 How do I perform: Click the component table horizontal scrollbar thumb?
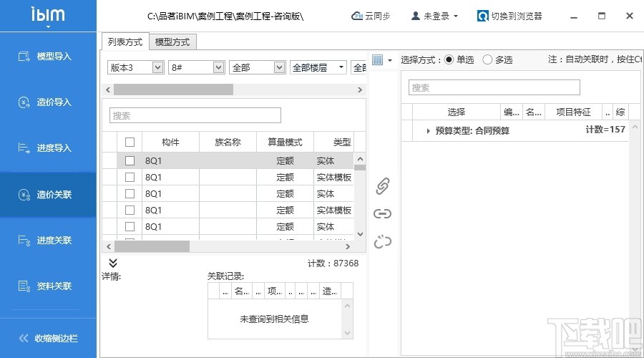(x=152, y=246)
